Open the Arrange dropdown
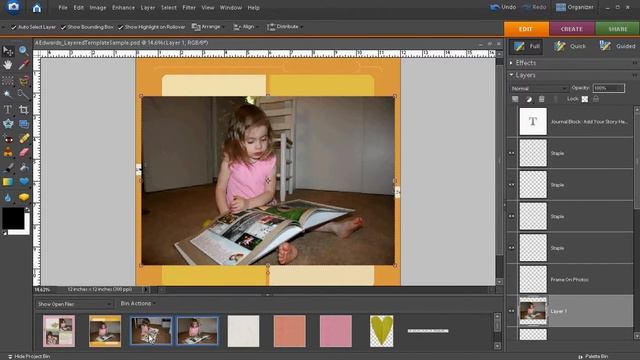The image size is (640, 360). click(x=208, y=27)
